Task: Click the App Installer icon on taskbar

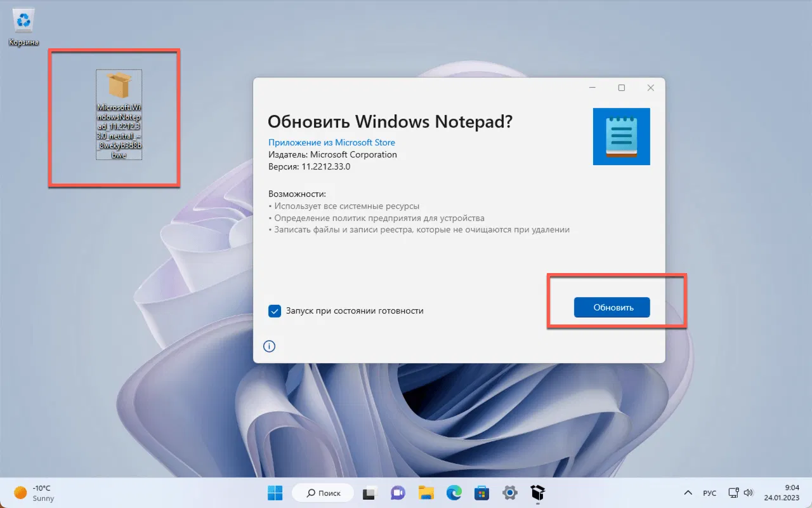Action: point(538,493)
